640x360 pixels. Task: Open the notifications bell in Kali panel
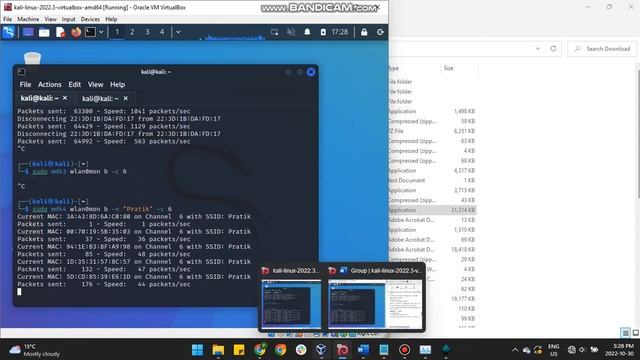(x=307, y=32)
